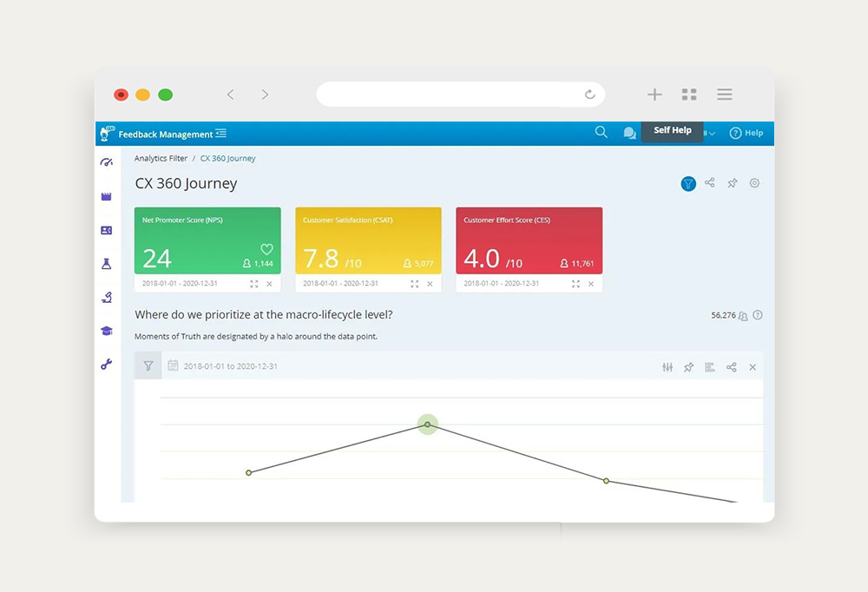
Task: Open the chat bubbles icon in header
Action: point(629,133)
